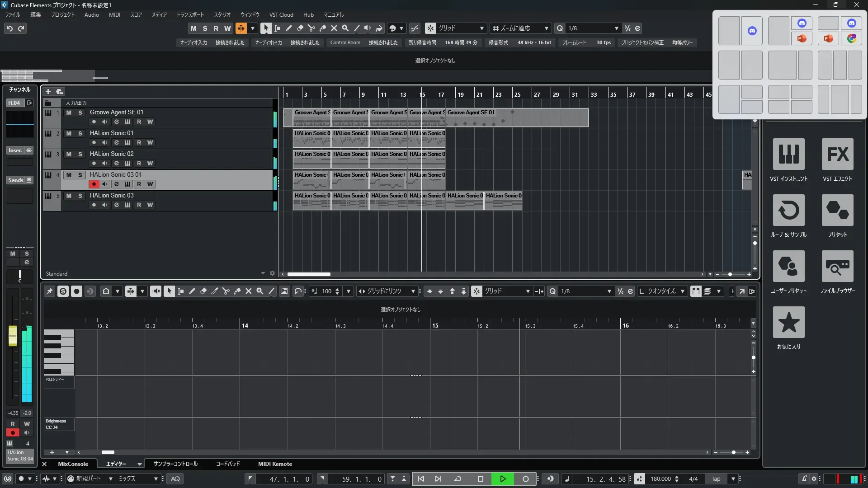Select the Glue tool in top toolbar
The height and width of the screenshot is (488, 868).
(x=323, y=28)
